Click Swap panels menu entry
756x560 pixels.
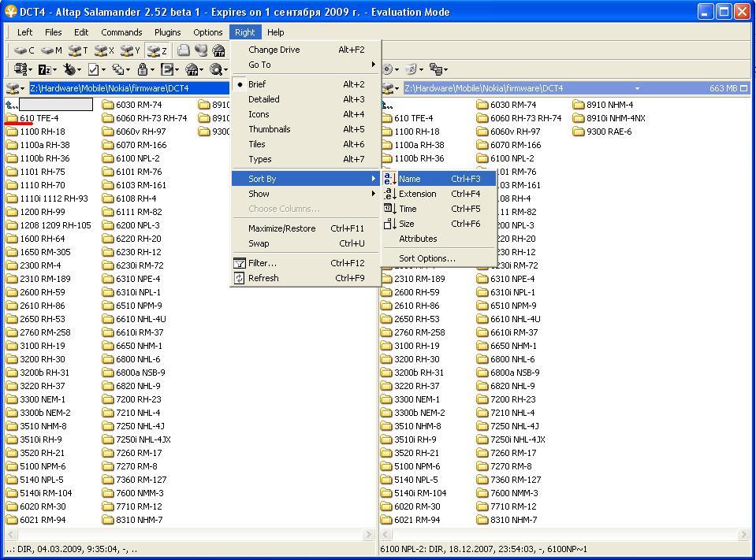[x=259, y=243]
